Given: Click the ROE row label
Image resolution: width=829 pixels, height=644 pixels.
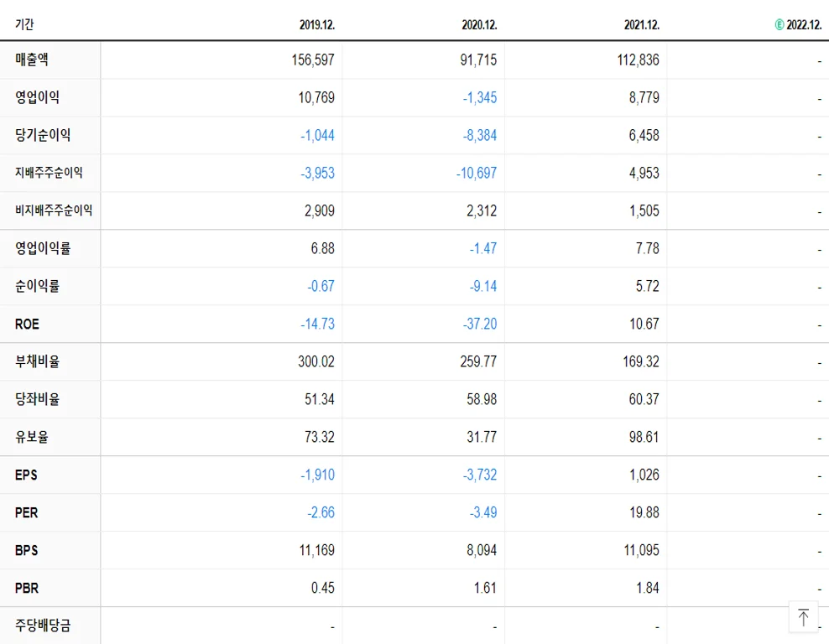Looking at the screenshot, I should (27, 324).
